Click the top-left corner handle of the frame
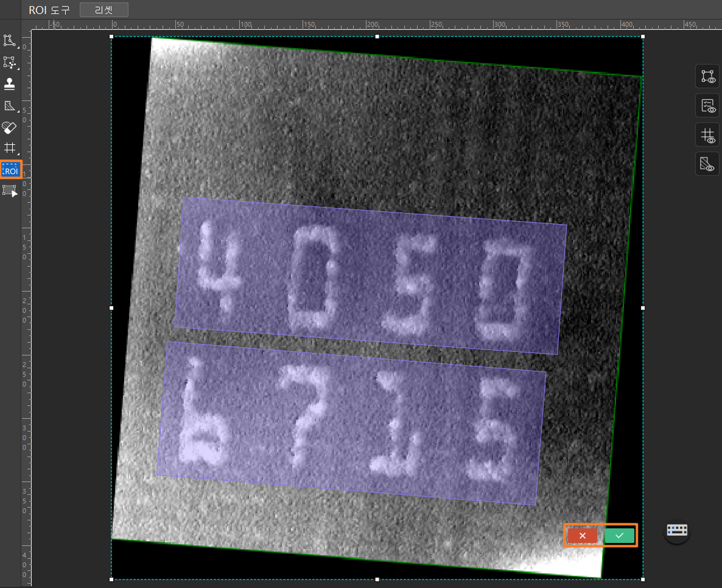Viewport: 722px width, 588px height. (111, 37)
